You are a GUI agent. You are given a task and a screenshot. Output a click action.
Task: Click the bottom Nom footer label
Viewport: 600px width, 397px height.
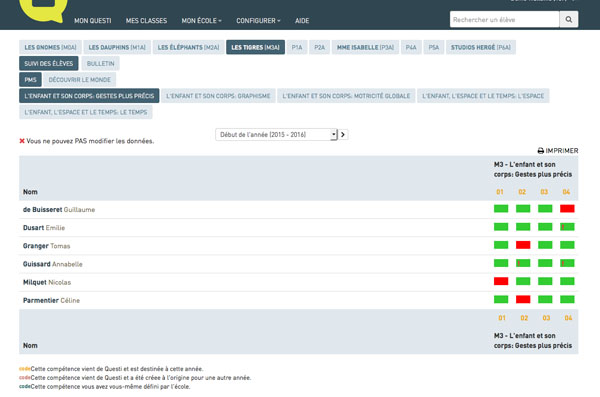pos(30,345)
